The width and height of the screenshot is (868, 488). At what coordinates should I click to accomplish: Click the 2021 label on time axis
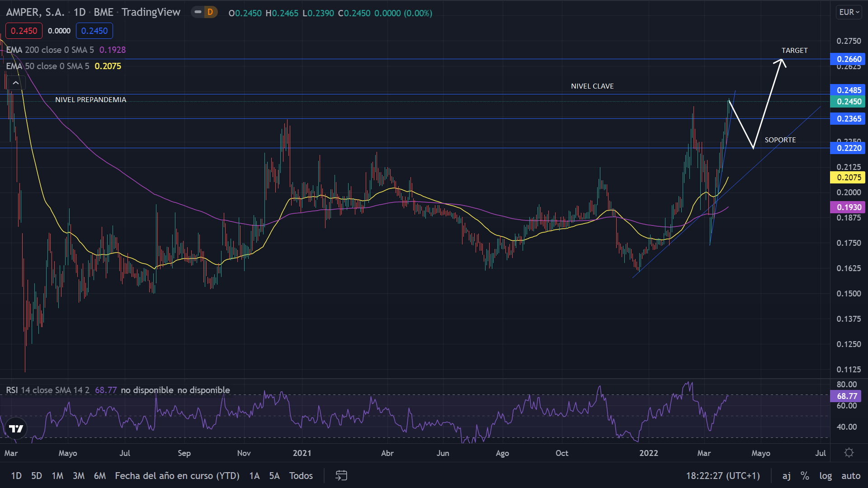[302, 453]
